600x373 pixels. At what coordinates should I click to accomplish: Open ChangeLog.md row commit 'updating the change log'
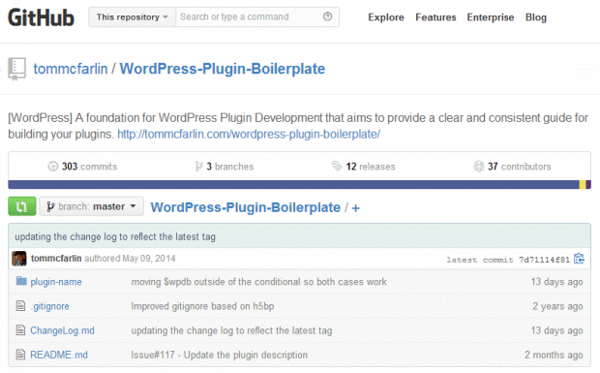232,331
